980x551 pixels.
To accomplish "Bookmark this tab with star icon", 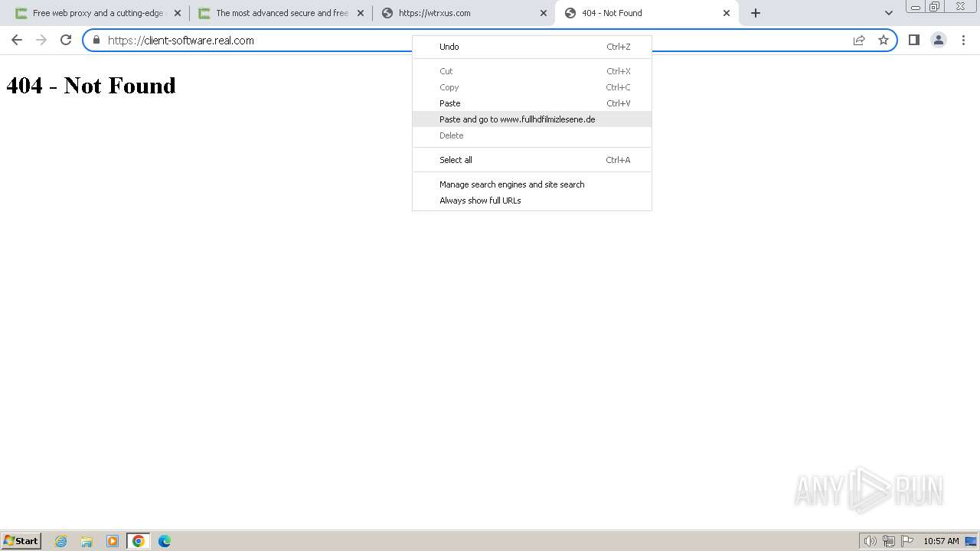I will tap(884, 41).
